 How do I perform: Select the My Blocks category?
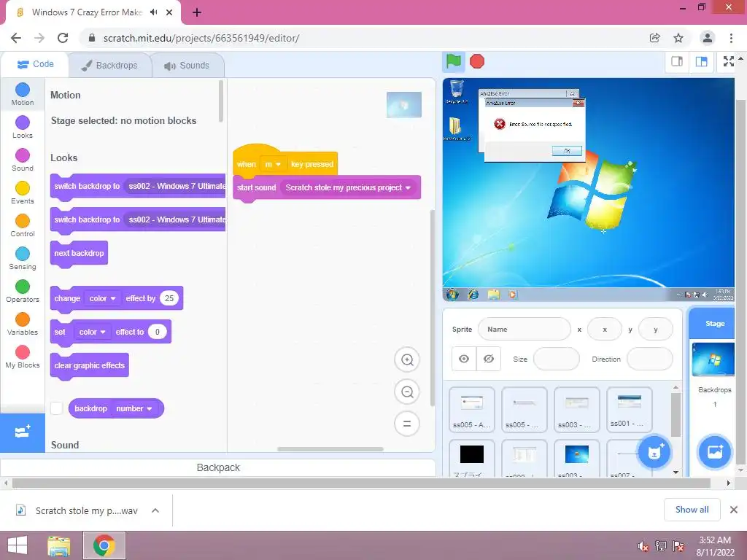(23, 357)
